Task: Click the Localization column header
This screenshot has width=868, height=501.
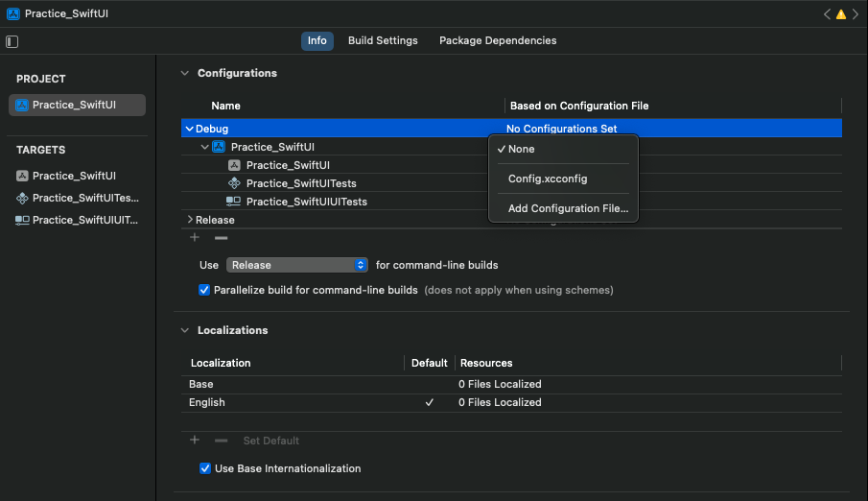Action: tap(221, 363)
